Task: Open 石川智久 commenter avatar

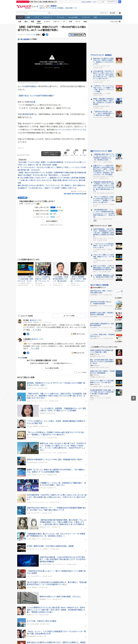Action: click(20, 321)
